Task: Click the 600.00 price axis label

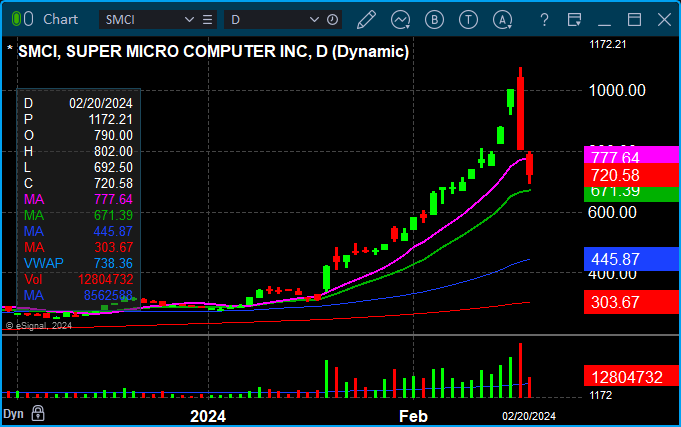Action: (x=612, y=212)
